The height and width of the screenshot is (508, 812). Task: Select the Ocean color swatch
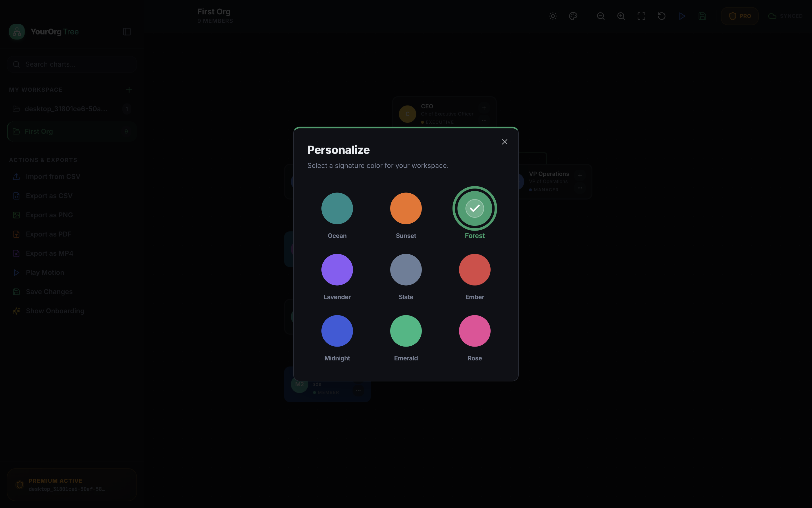pos(337,208)
